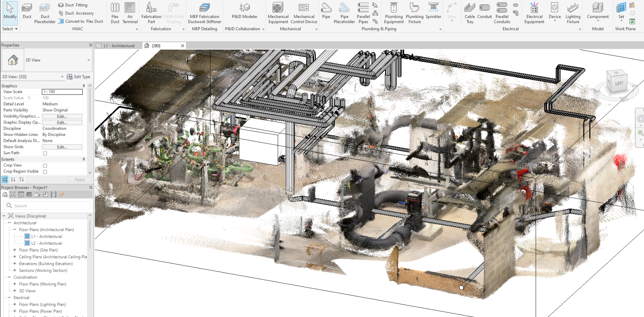The height and width of the screenshot is (317, 644).
Task: Select the Parallel Pipes tool
Action: click(x=363, y=13)
